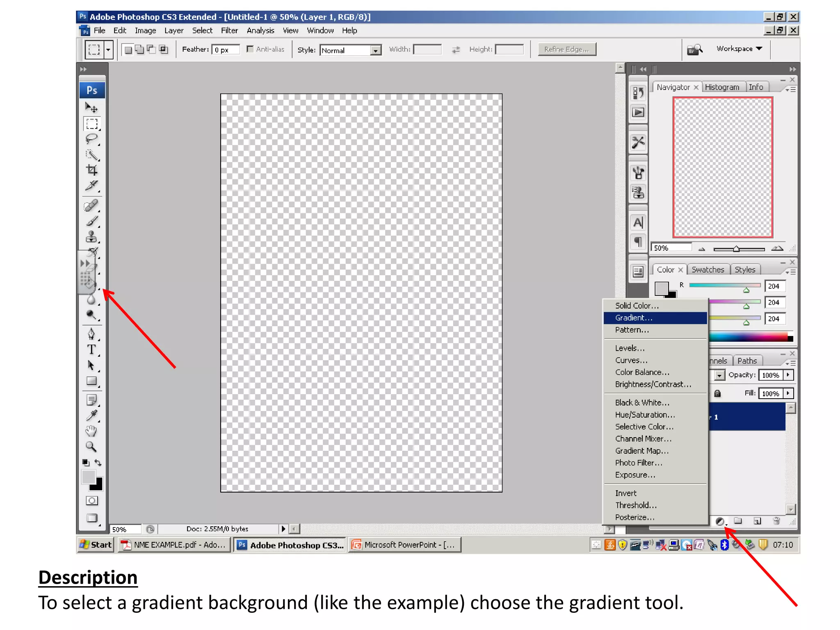Select the Rectangular Marquee tool in toolbox
840x630 pixels.
pos(92,124)
